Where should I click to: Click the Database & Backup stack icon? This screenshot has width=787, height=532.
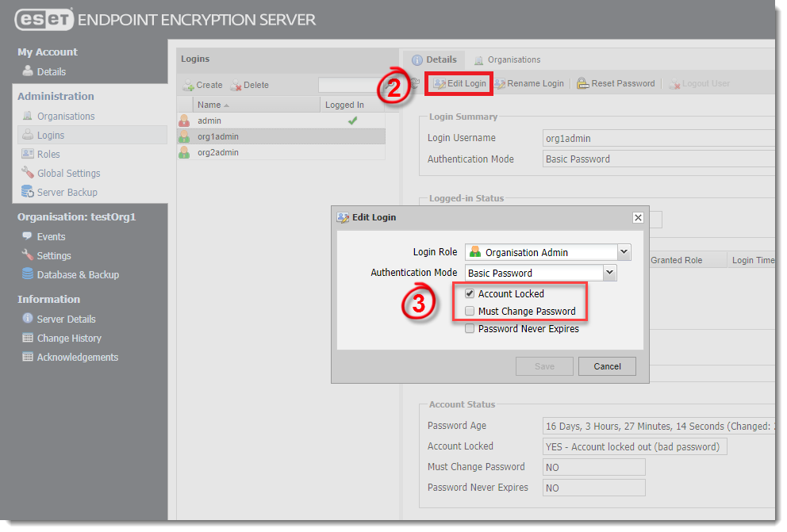point(28,274)
